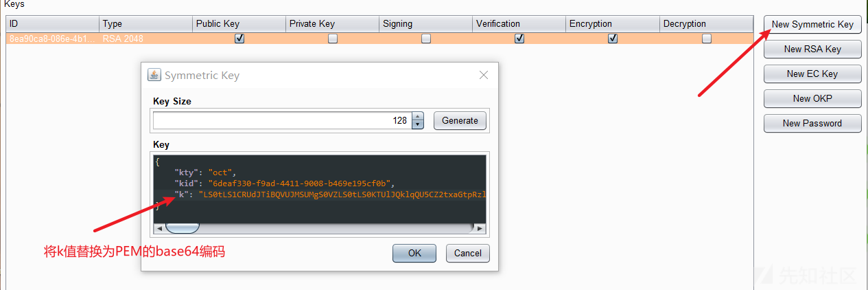The width and height of the screenshot is (868, 290).
Task: Increase key size with up spinner arrow
Action: (x=418, y=117)
